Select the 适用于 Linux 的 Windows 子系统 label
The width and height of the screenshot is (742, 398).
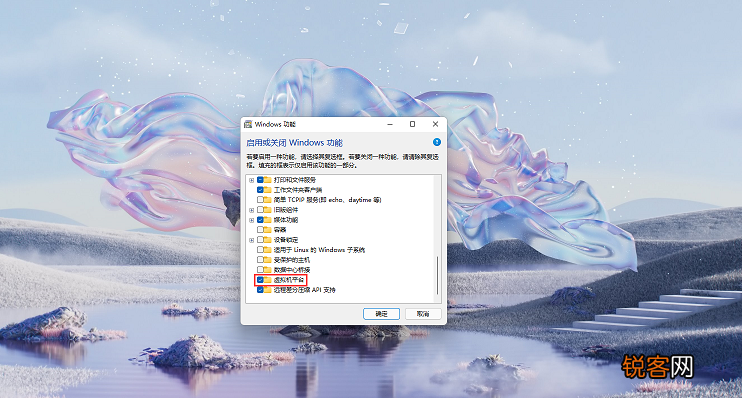319,249
